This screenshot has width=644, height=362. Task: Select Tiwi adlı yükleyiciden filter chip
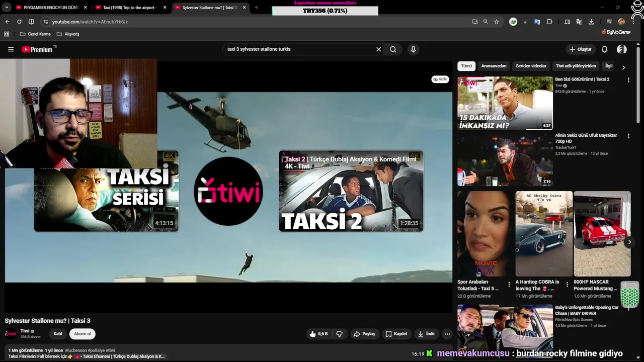pyautogui.click(x=576, y=66)
